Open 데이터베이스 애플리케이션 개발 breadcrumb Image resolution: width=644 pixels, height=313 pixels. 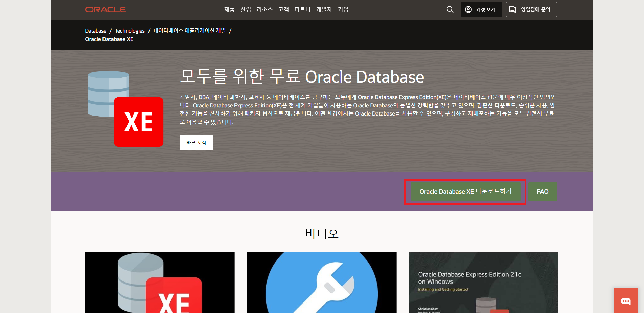coord(189,30)
